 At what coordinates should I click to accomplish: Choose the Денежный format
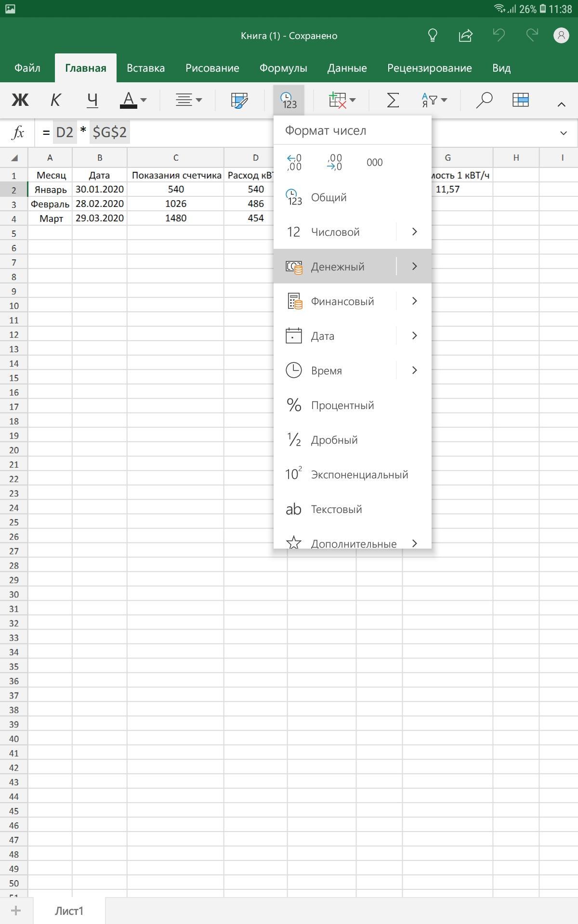click(x=335, y=267)
